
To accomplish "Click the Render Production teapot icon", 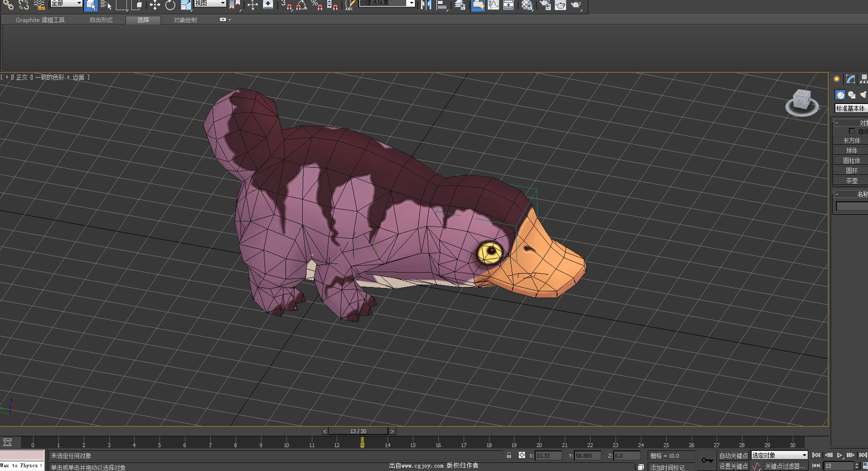I will (576, 5).
